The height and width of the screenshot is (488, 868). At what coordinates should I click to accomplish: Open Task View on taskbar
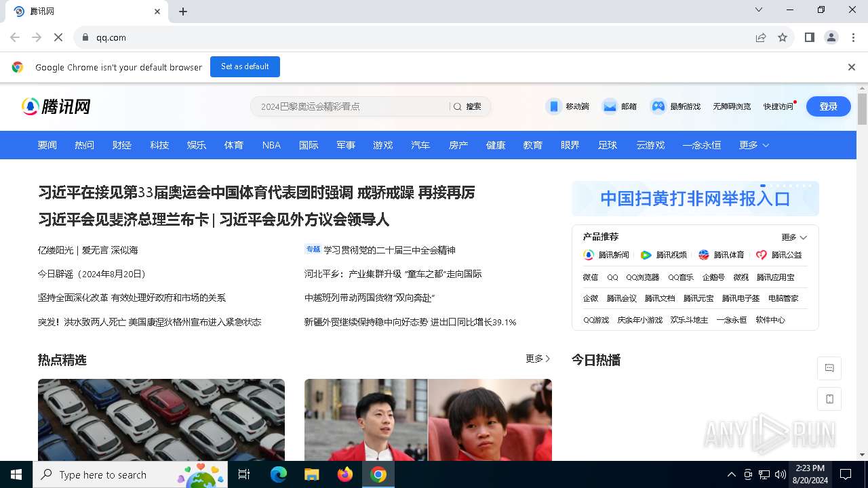click(x=244, y=474)
